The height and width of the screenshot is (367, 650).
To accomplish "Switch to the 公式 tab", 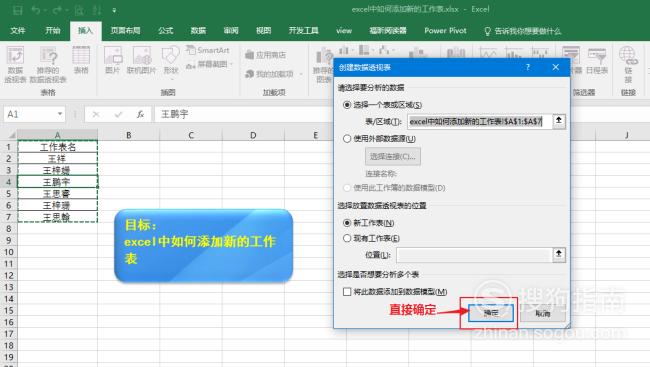I will pyautogui.click(x=165, y=31).
